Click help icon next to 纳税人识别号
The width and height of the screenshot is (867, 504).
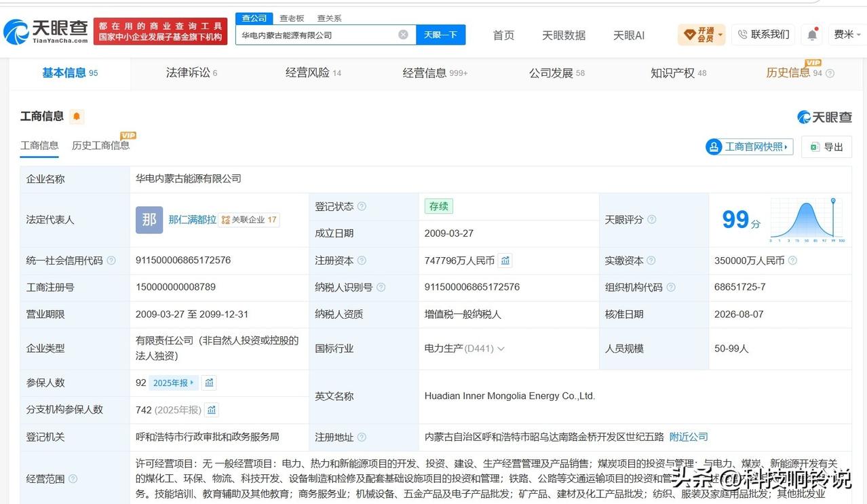(x=381, y=288)
